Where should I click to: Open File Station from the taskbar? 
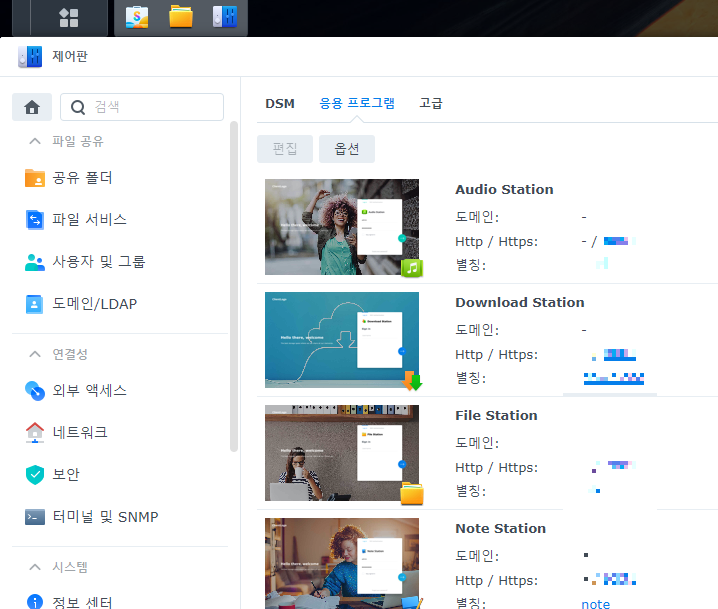point(181,17)
